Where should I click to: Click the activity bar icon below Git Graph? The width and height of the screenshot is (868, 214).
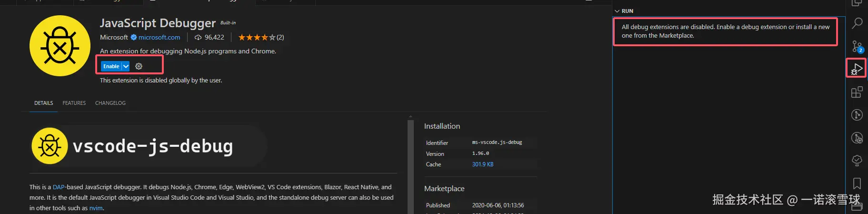tap(857, 138)
